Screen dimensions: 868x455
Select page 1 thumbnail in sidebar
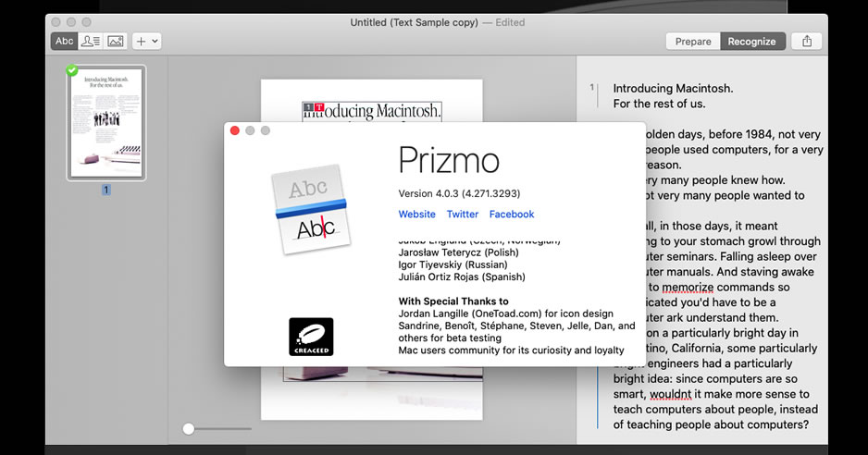(106, 123)
